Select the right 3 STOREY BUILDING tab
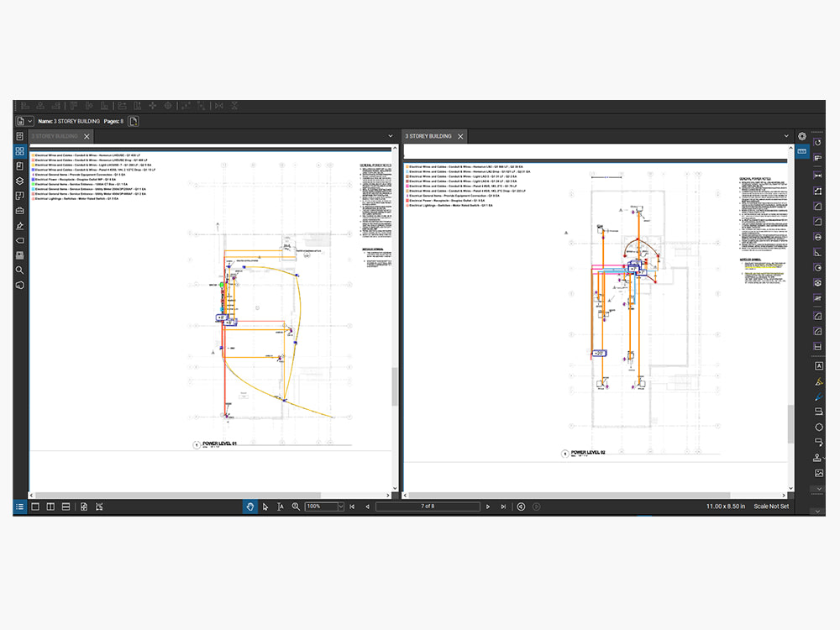 [428, 136]
